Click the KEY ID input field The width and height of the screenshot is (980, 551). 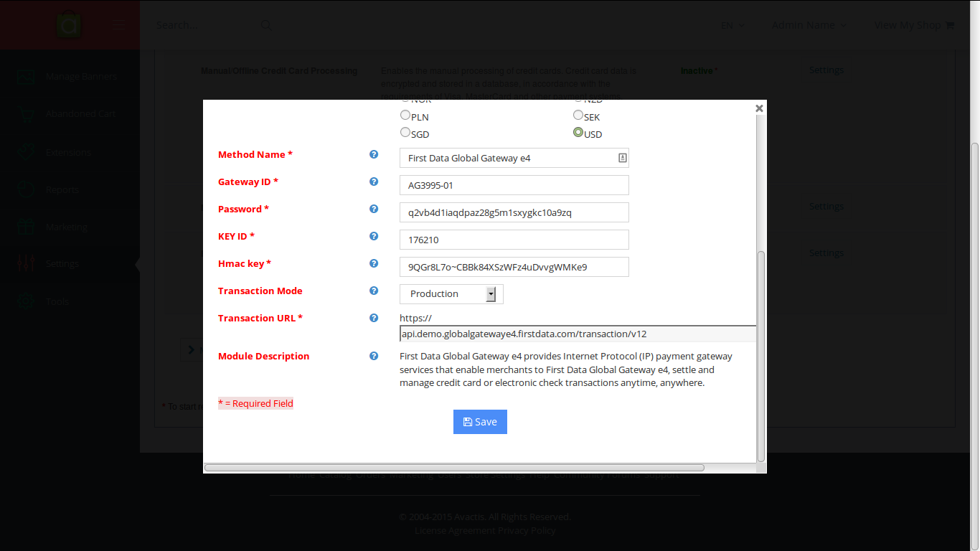click(x=514, y=240)
